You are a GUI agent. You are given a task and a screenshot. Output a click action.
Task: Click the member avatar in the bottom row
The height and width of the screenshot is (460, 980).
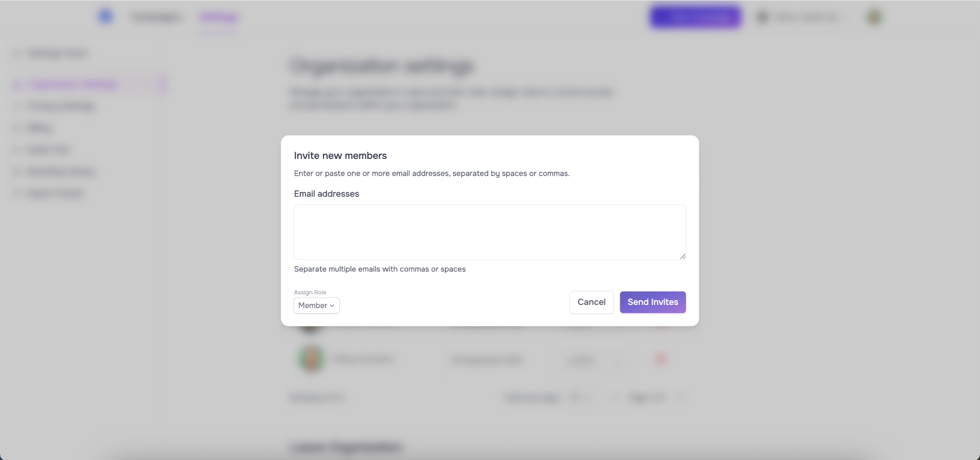[311, 359]
